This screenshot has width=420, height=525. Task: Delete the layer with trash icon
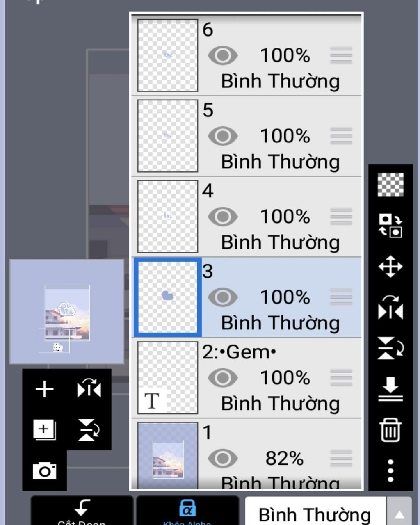point(390,429)
